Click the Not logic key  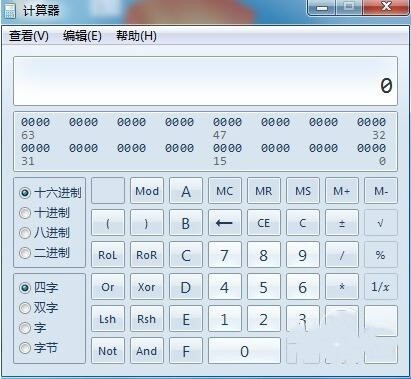point(108,351)
